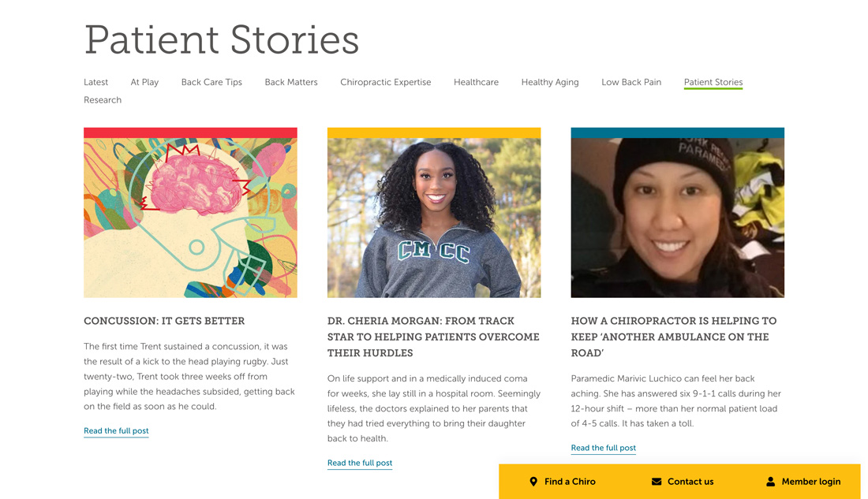Open the Chiropractic Expertise category
The image size is (868, 499).
tap(385, 82)
